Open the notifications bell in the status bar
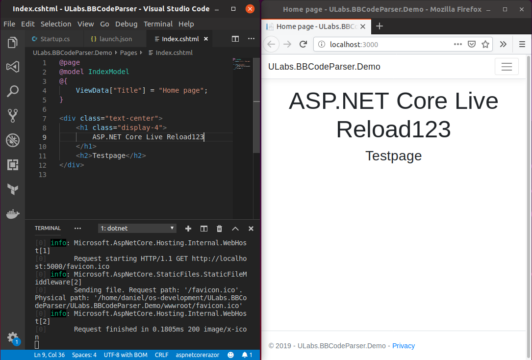 point(247,355)
